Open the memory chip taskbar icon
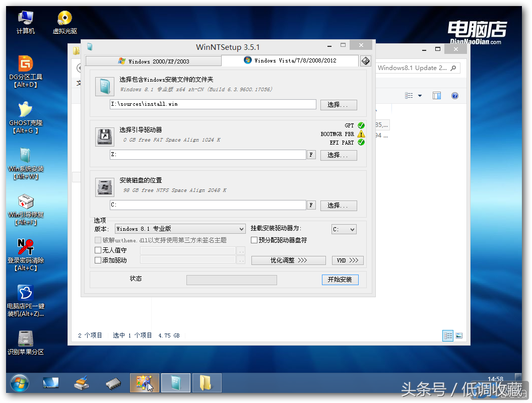532x403 pixels. click(x=113, y=384)
